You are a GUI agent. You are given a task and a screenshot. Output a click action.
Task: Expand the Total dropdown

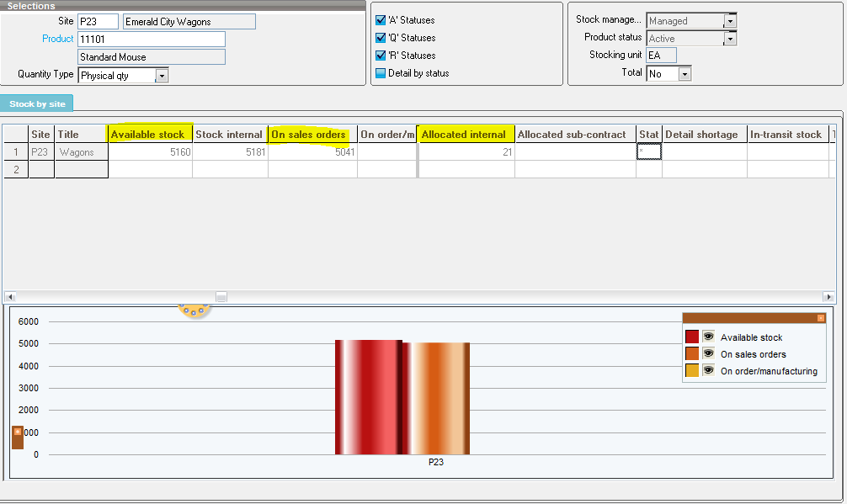coord(684,74)
